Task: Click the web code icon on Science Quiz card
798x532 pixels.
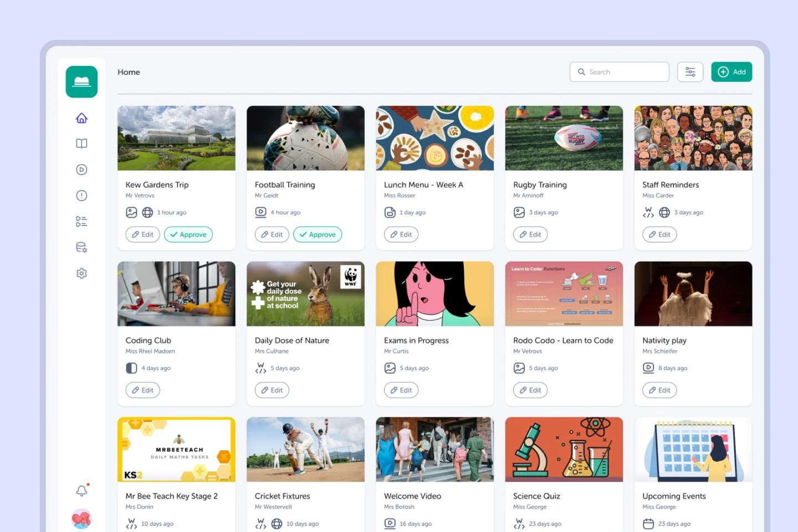Action: click(x=519, y=524)
